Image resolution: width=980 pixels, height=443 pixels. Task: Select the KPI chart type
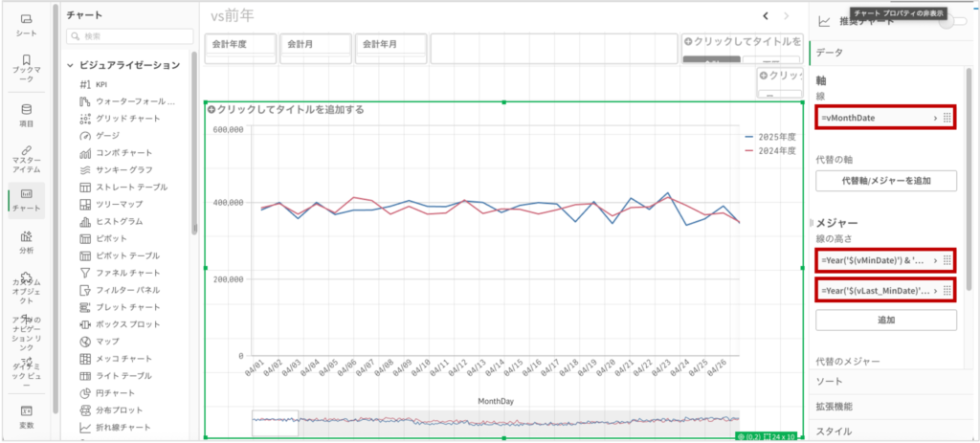pyautogui.click(x=100, y=84)
